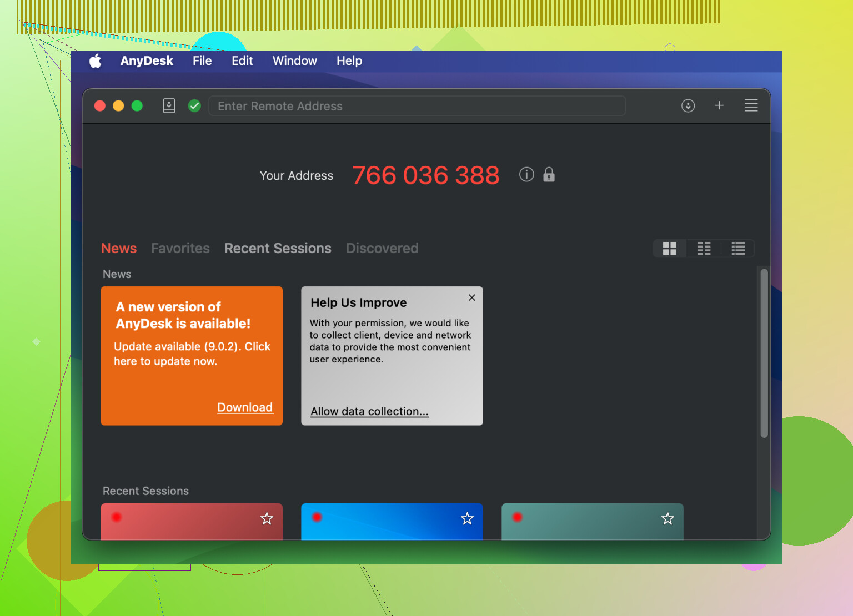853x616 pixels.
Task: Open the session downloads arrow icon
Action: [688, 105]
